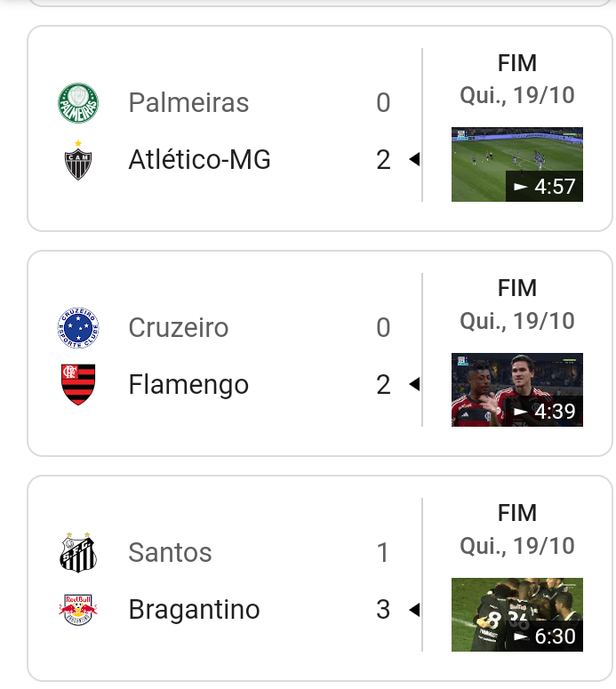Play the Palmeiras vs Atlético-MG highlights video
616x689 pixels.
516,164
